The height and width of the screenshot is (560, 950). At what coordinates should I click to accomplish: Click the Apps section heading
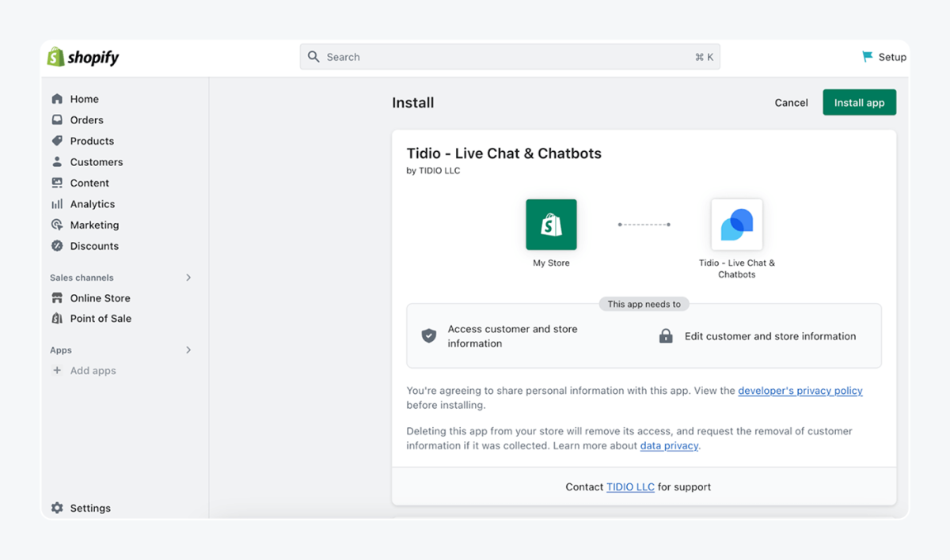(x=61, y=350)
